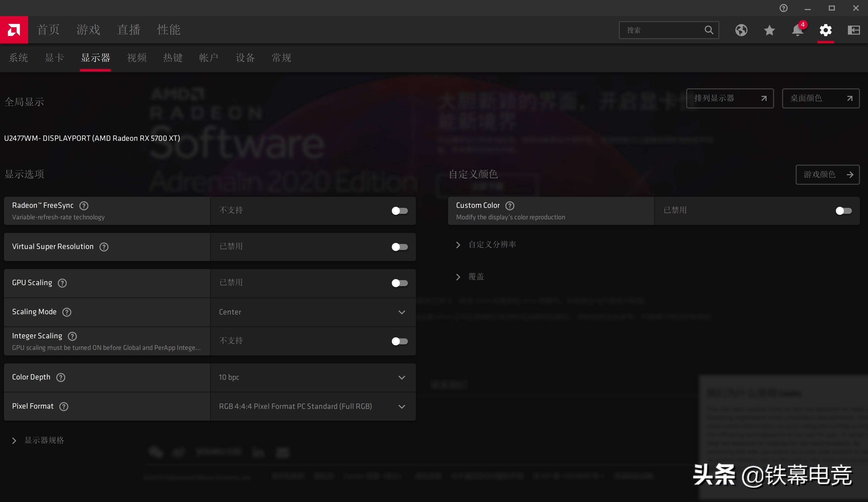The image size is (868, 502).
Task: Navigate to the 显示器 tab
Action: (x=96, y=57)
